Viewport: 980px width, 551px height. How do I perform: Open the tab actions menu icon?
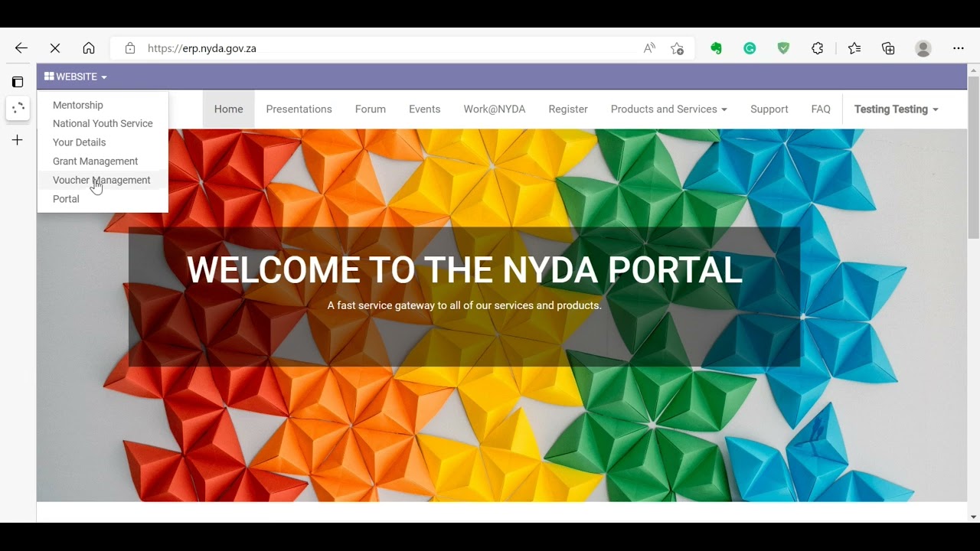[x=18, y=82]
